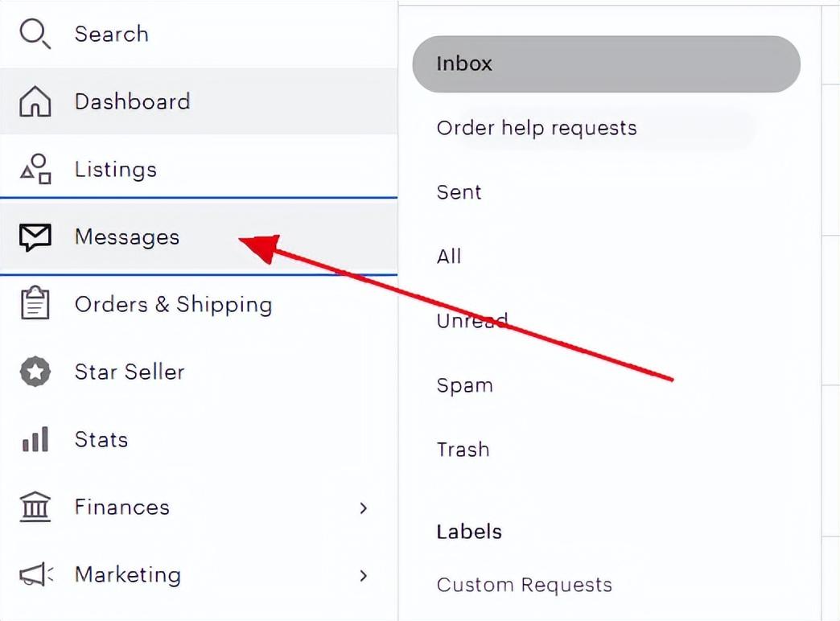The height and width of the screenshot is (621, 840).
Task: Click the Marketing megaphone icon
Action: (x=35, y=574)
